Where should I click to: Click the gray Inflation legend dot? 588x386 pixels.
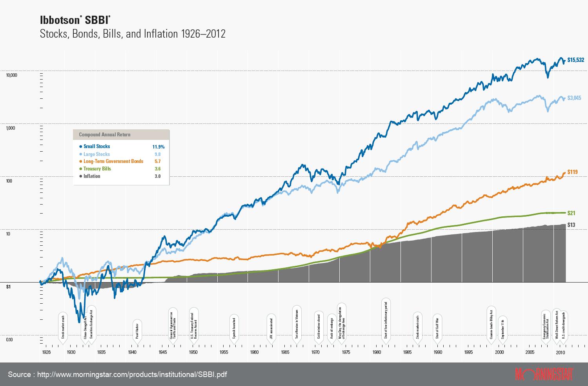[80, 176]
